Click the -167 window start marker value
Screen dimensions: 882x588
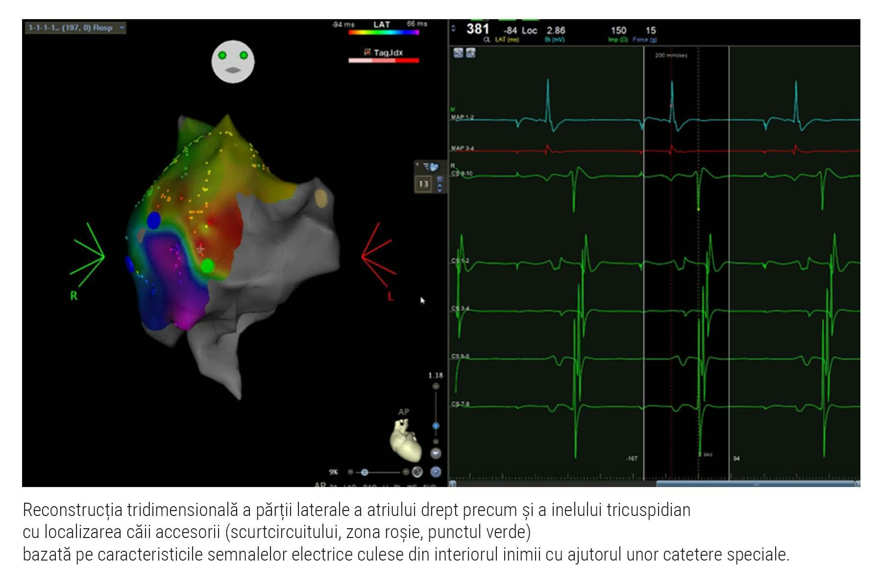pyautogui.click(x=632, y=459)
